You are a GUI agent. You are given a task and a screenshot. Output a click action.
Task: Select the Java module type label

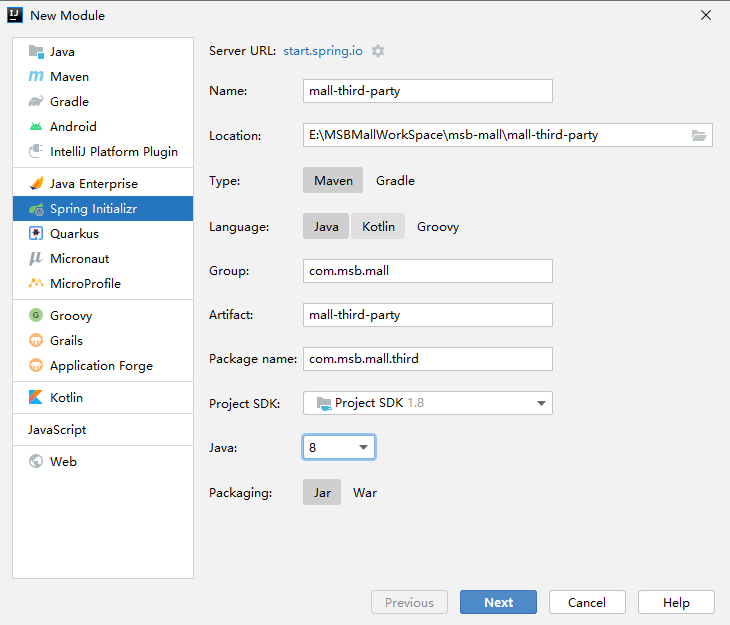point(62,52)
